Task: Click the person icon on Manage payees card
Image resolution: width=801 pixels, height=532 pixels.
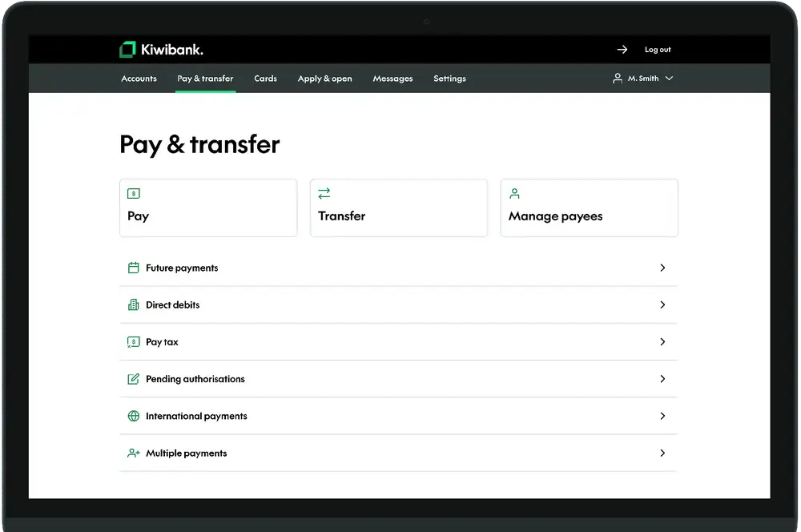Action: (514, 194)
